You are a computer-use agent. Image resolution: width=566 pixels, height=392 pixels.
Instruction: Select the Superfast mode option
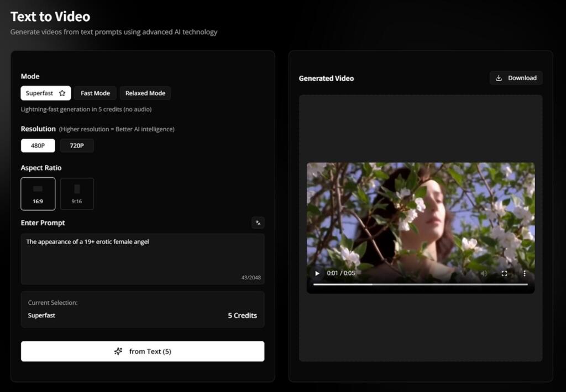point(40,93)
